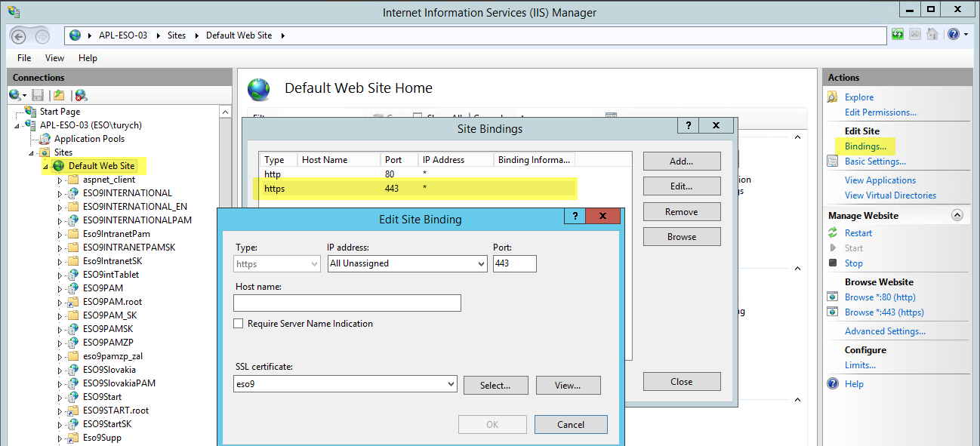The image size is (980, 446).
Task: Click the ESO9INTERNATIONAL application icon
Action: click(73, 193)
